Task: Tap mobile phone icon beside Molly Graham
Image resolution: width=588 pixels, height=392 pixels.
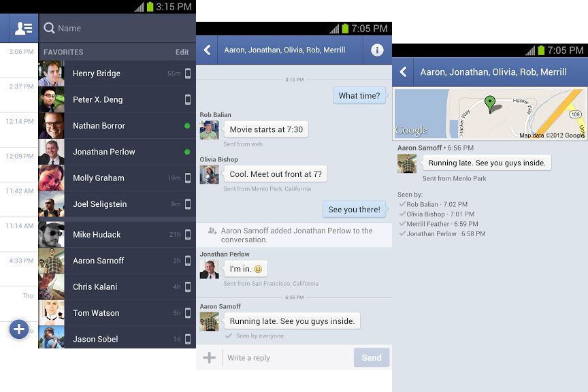Action: point(188,178)
